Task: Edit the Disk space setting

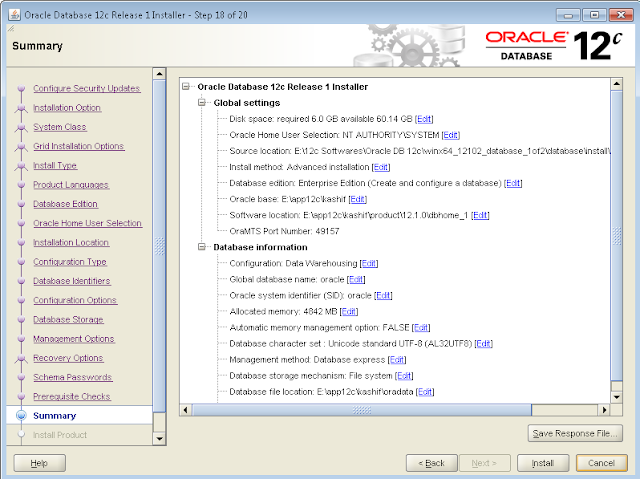Action: click(424, 119)
